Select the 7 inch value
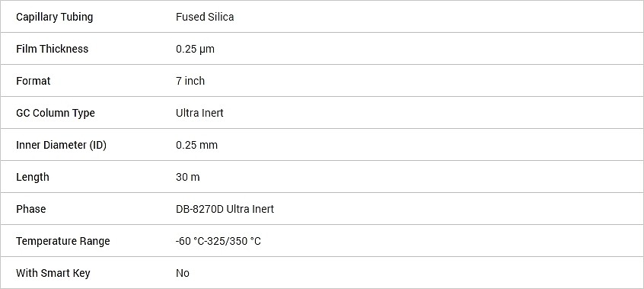Viewport: 644px width, 289px height. coord(190,81)
